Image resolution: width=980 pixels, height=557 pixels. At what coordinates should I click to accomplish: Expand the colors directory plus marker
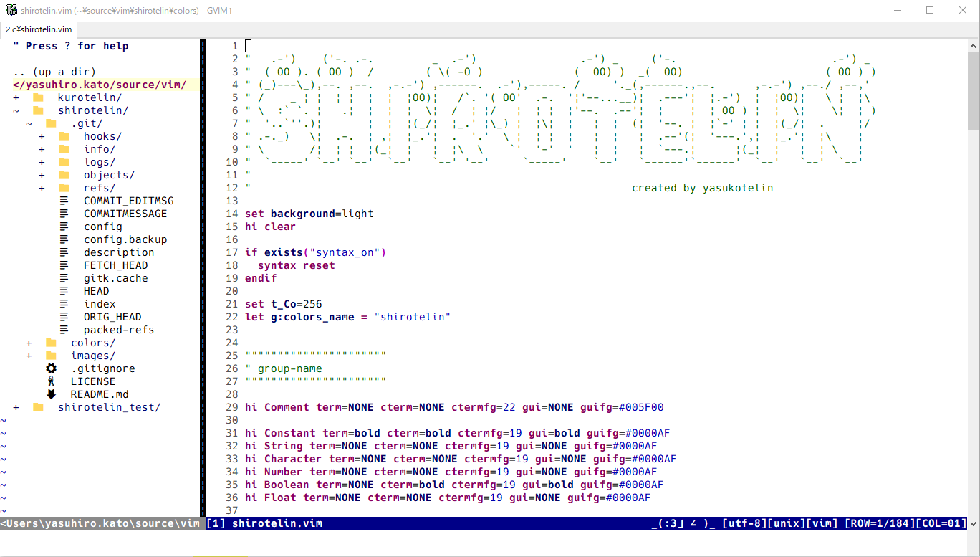click(x=29, y=343)
